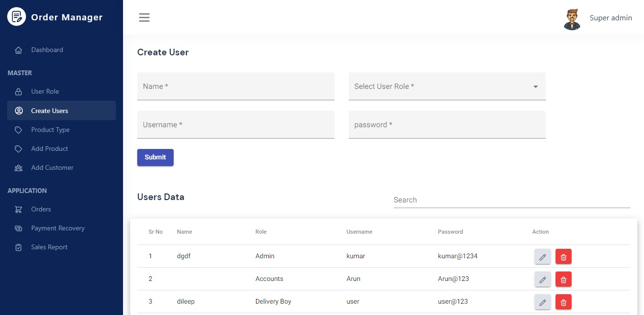Click the Order Manager logo icon
The height and width of the screenshot is (315, 644).
point(17,17)
